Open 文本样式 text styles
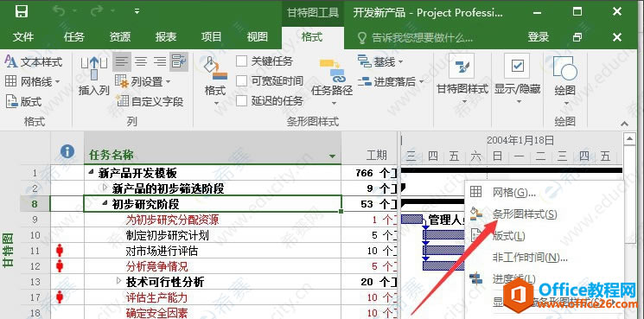 (x=33, y=62)
